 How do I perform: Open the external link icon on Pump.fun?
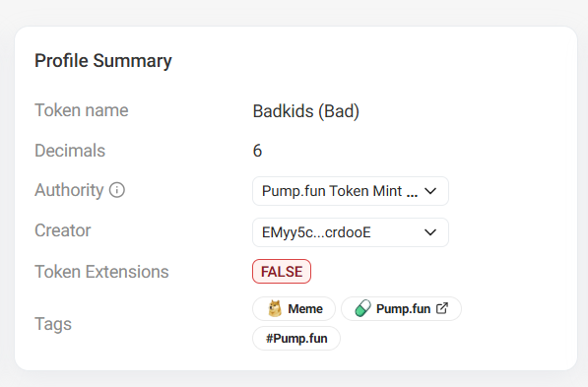[x=442, y=308]
